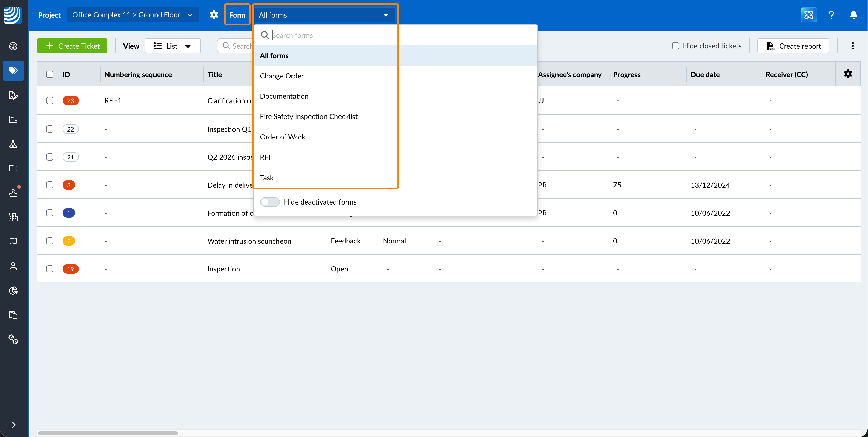Open Office Complex 11 project dropdown

click(x=133, y=15)
